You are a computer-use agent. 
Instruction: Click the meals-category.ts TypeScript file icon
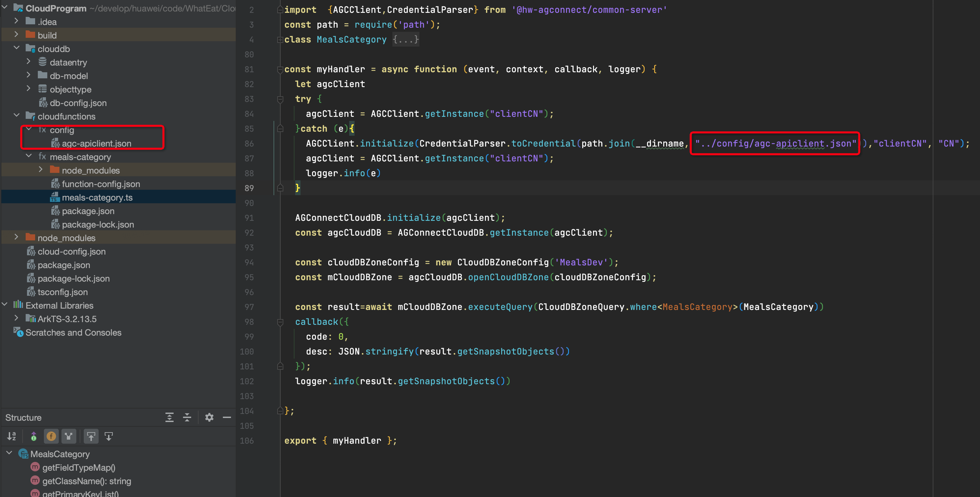(x=55, y=198)
